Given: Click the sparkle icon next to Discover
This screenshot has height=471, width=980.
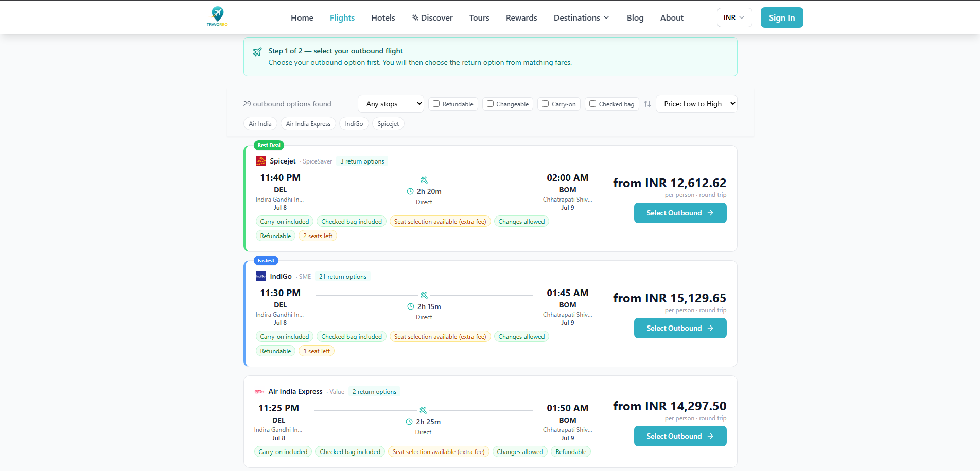Looking at the screenshot, I should [415, 17].
